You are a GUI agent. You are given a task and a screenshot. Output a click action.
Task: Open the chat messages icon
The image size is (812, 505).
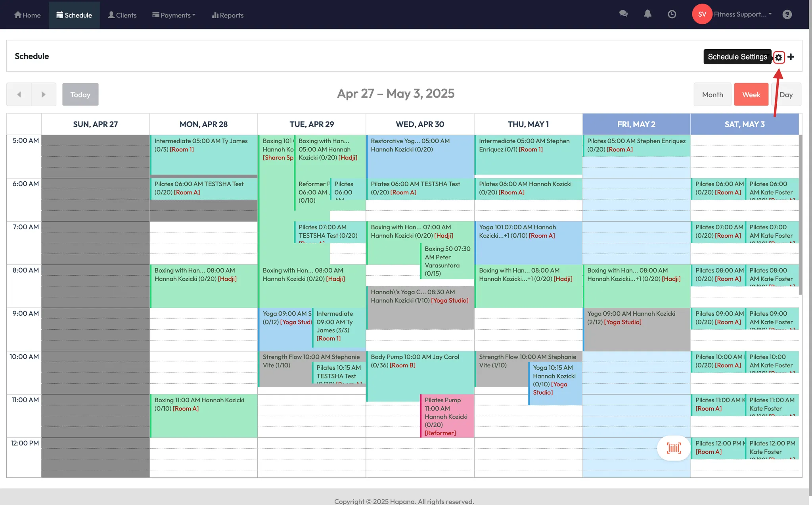[x=623, y=14]
